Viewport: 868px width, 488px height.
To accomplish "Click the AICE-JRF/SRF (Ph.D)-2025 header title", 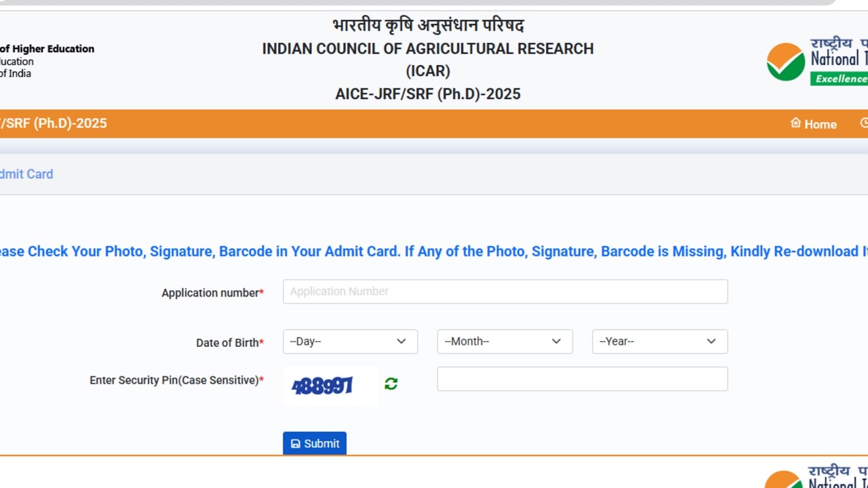I will tap(428, 94).
